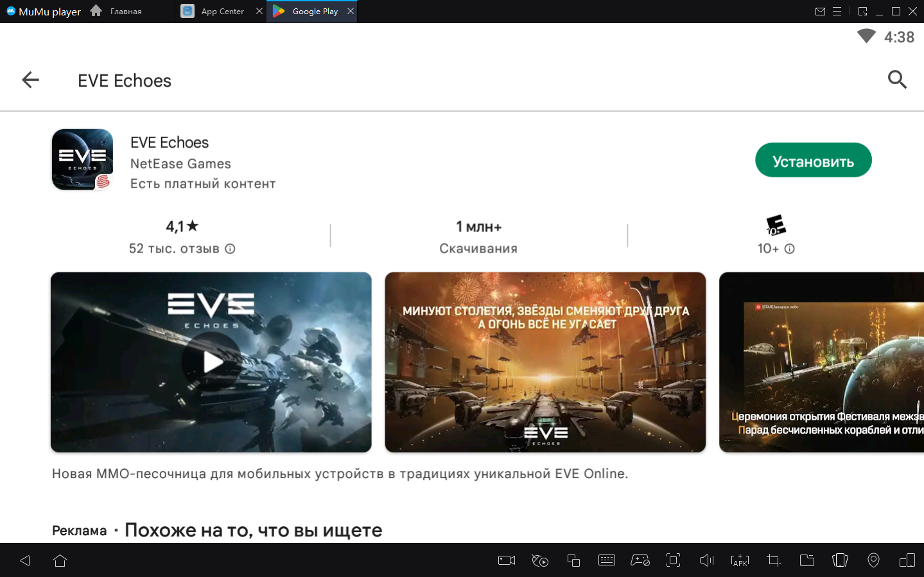Show info about the review rating count
This screenshot has width=924, height=577.
click(x=230, y=249)
